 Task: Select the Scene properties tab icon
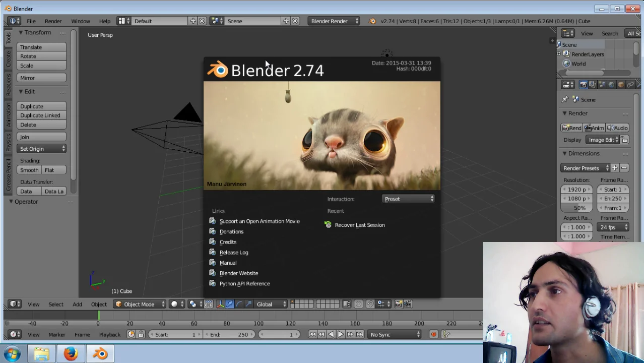(602, 85)
